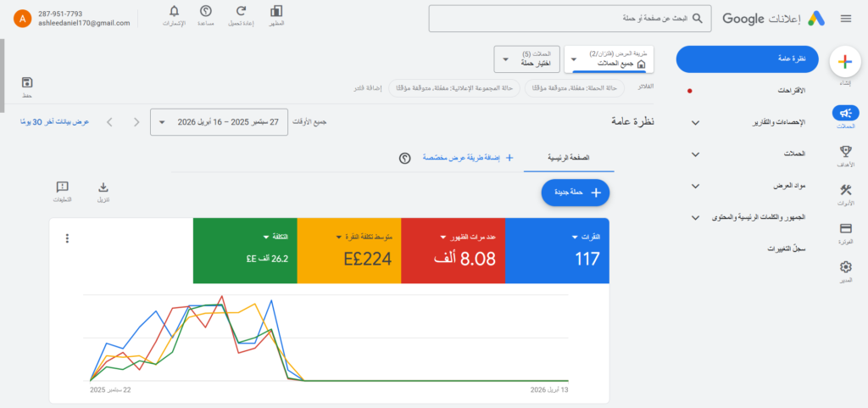Screen dimensions: 868x408
Task: Click the save (حفظ) floppy disk icon
Action: [27, 82]
